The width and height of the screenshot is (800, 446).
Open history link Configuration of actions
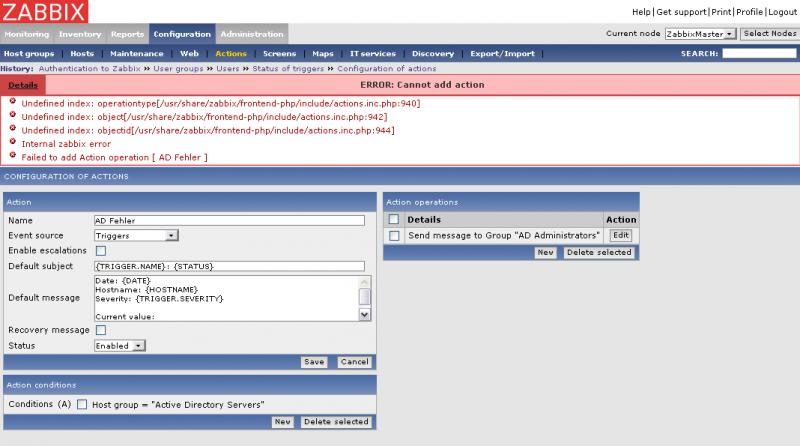point(387,68)
